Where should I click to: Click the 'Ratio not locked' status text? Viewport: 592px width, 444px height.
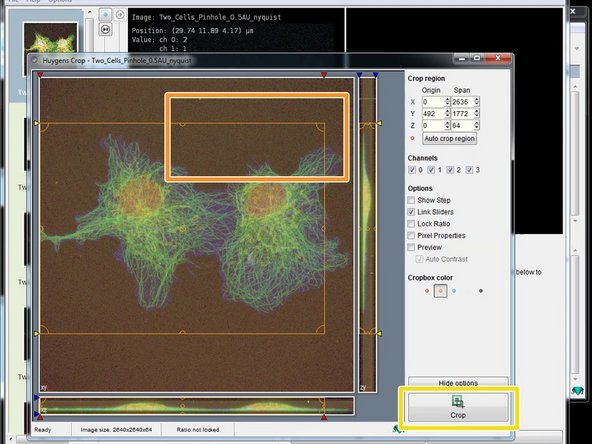pyautogui.click(x=198, y=430)
